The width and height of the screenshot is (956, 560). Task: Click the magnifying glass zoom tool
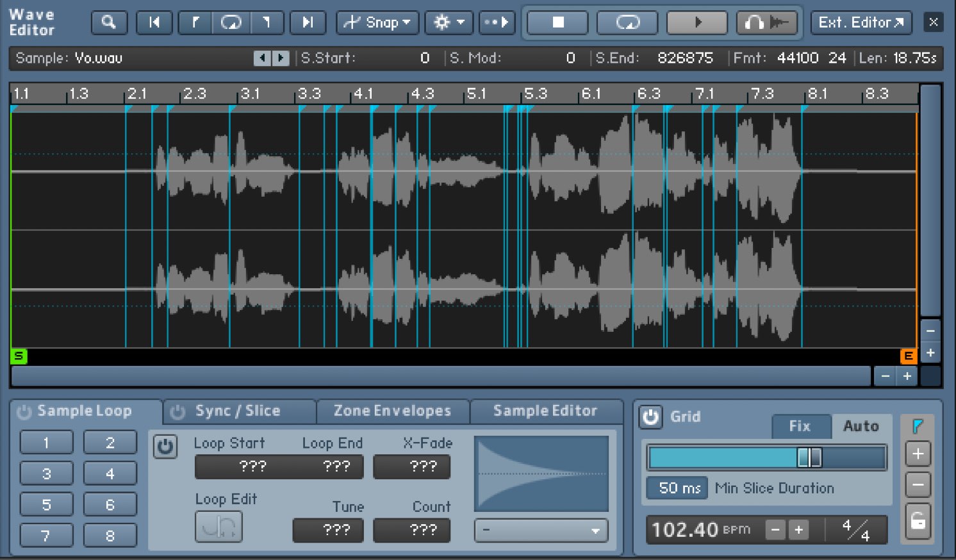(110, 23)
